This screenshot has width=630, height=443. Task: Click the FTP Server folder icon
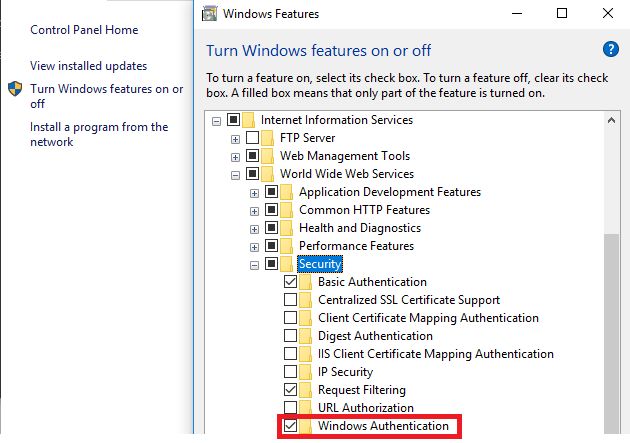(268, 138)
